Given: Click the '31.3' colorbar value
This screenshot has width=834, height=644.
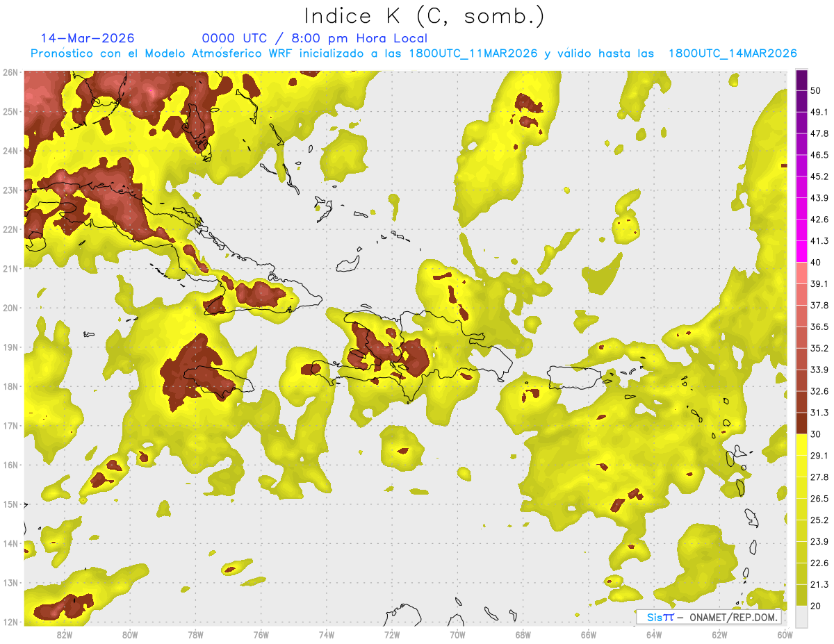Looking at the screenshot, I should click(819, 413).
